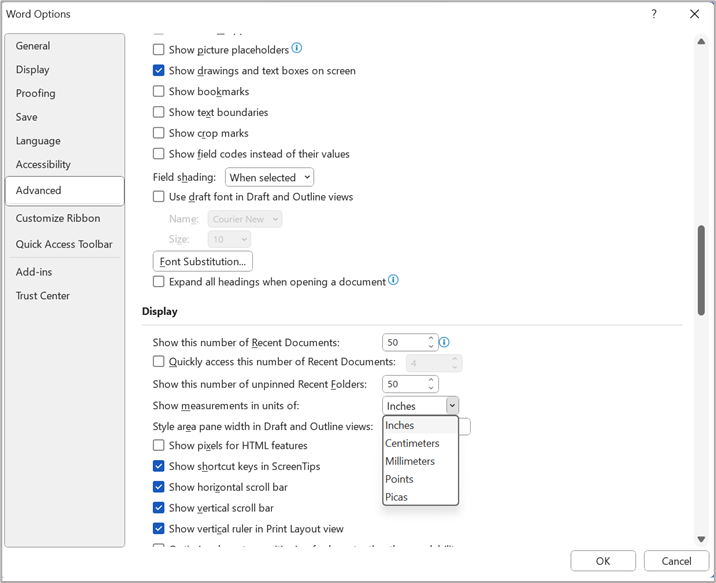Click Font Substitution button
This screenshot has width=716, height=583.
[x=203, y=261]
